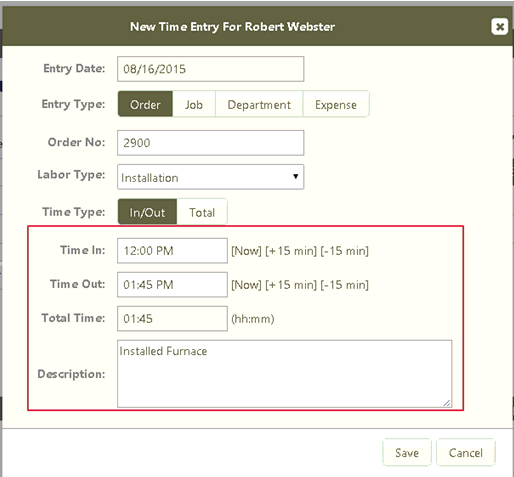Focus the Order No input field
Viewport: 514px width, 477px height.
pos(210,143)
